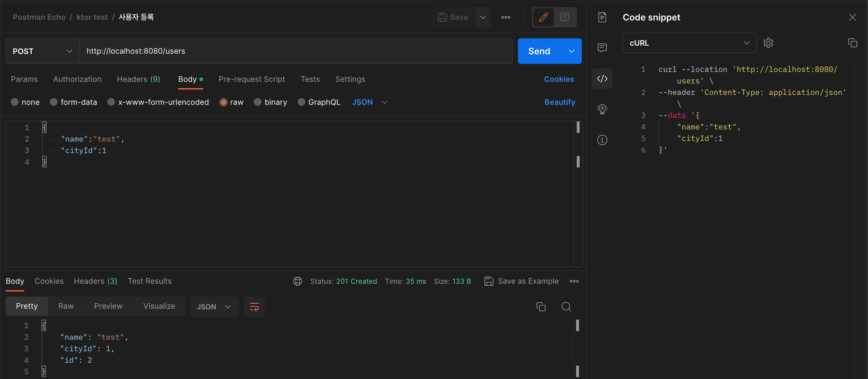Screen dimensions: 868x379
Task: Click the Beautify link
Action: pos(560,102)
